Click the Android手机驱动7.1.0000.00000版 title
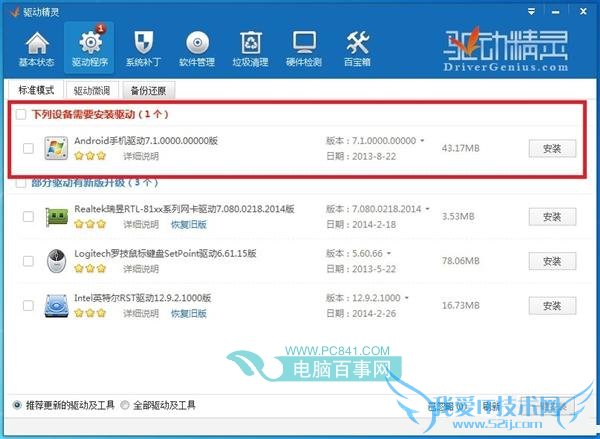 (146, 140)
